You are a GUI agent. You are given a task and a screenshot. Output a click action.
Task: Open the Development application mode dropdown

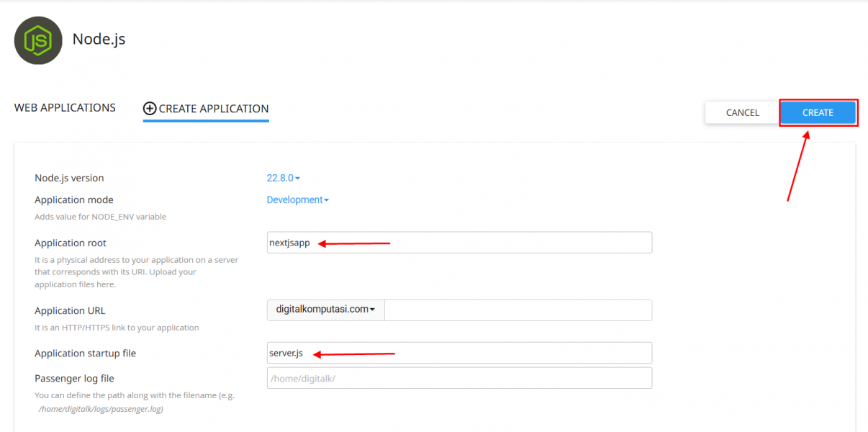coord(298,199)
